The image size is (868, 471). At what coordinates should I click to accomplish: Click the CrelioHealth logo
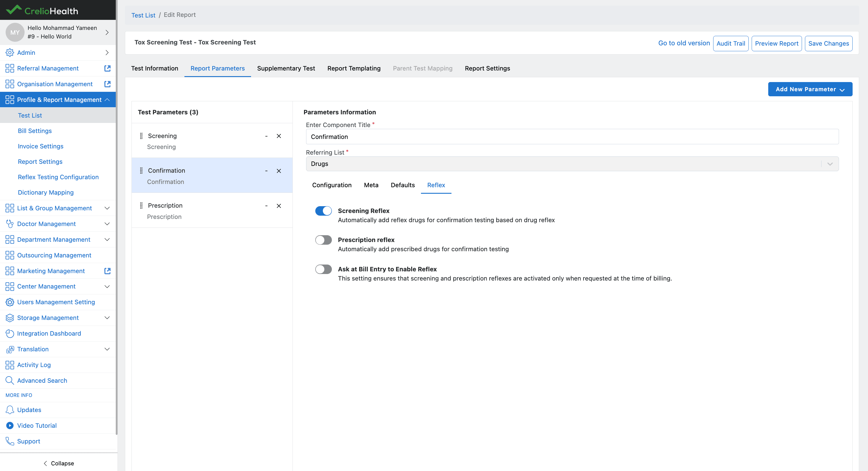[42, 10]
